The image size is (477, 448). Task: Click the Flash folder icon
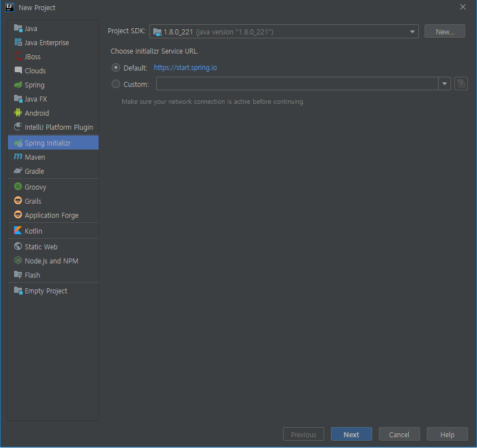[18, 275]
